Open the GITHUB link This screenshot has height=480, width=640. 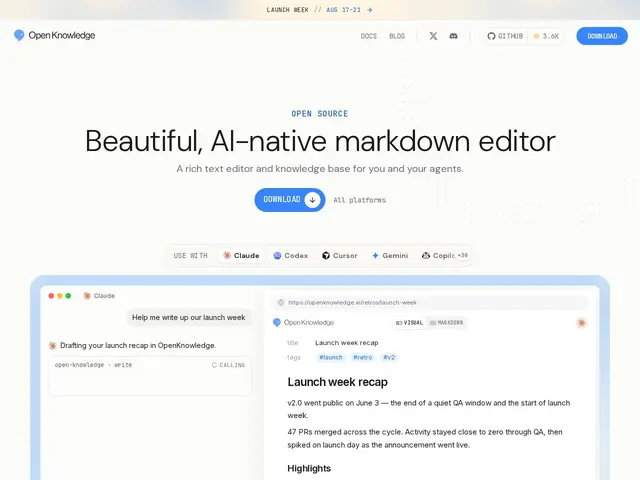pos(505,36)
